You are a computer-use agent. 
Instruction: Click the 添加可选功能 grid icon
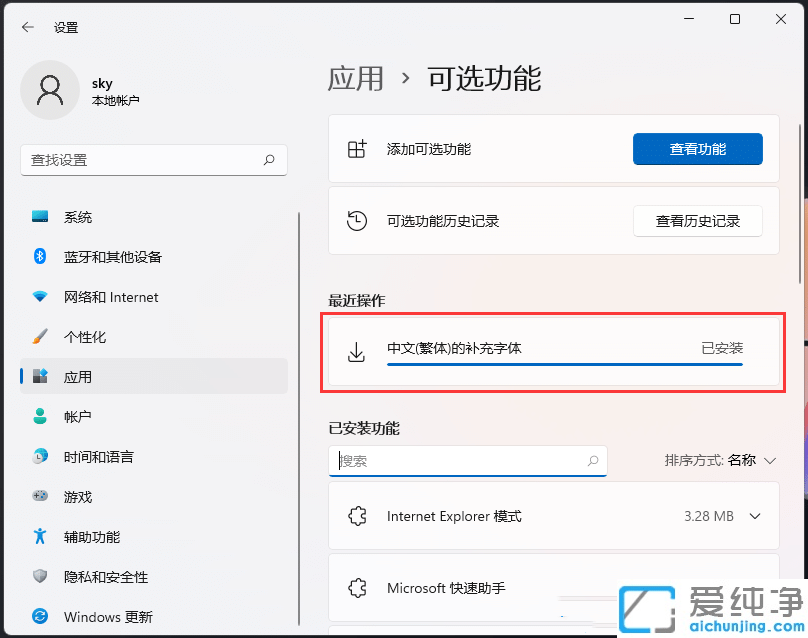coord(356,148)
